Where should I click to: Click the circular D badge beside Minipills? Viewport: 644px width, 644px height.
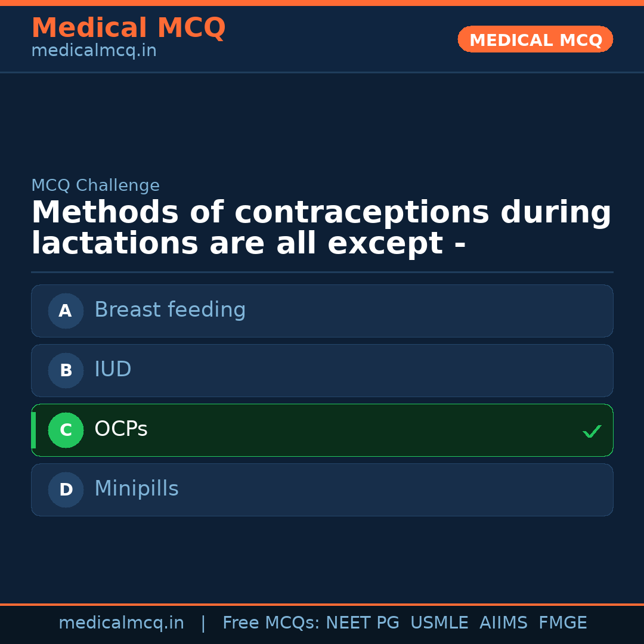(66, 490)
